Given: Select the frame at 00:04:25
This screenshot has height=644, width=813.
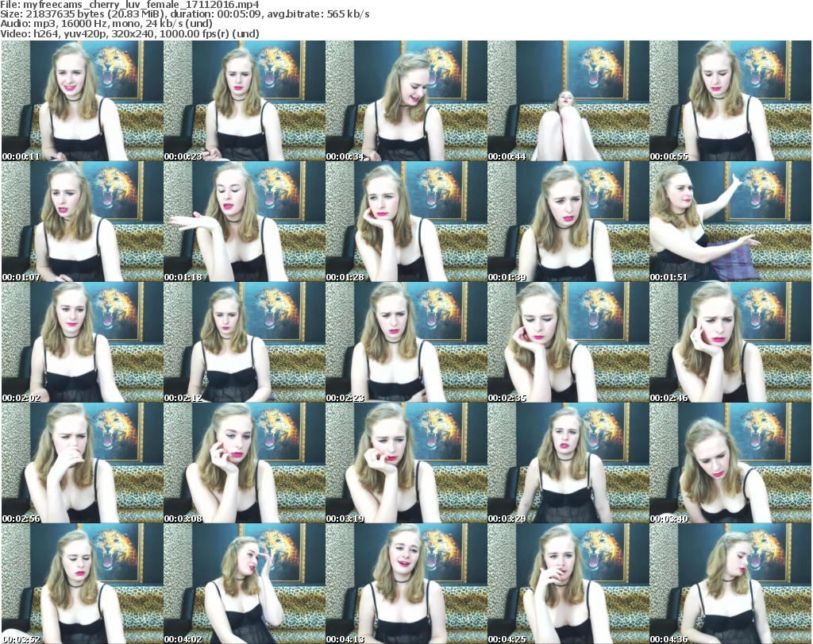Looking at the screenshot, I should click(x=568, y=584).
